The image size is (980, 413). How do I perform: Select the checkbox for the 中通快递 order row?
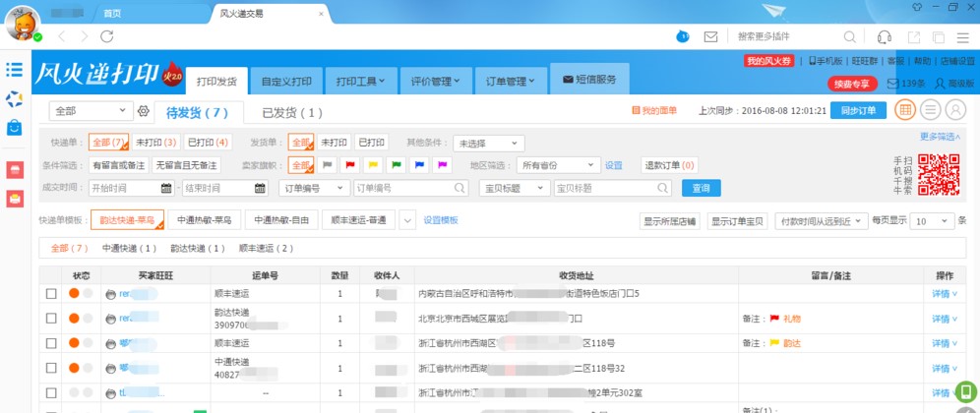pos(51,369)
